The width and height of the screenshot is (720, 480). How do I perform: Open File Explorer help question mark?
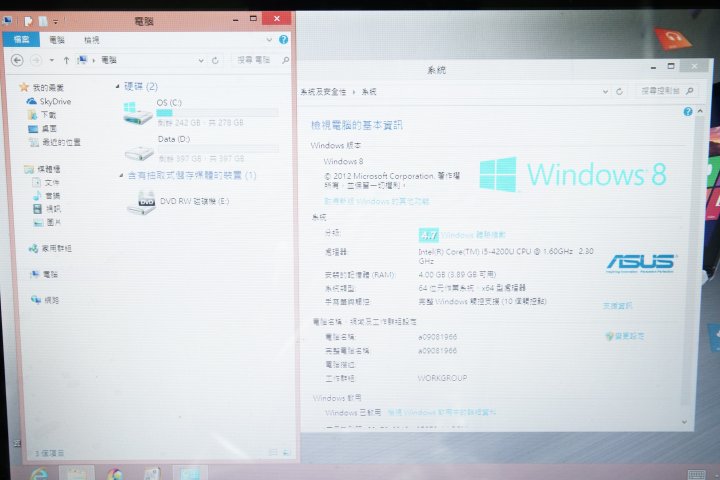click(283, 40)
